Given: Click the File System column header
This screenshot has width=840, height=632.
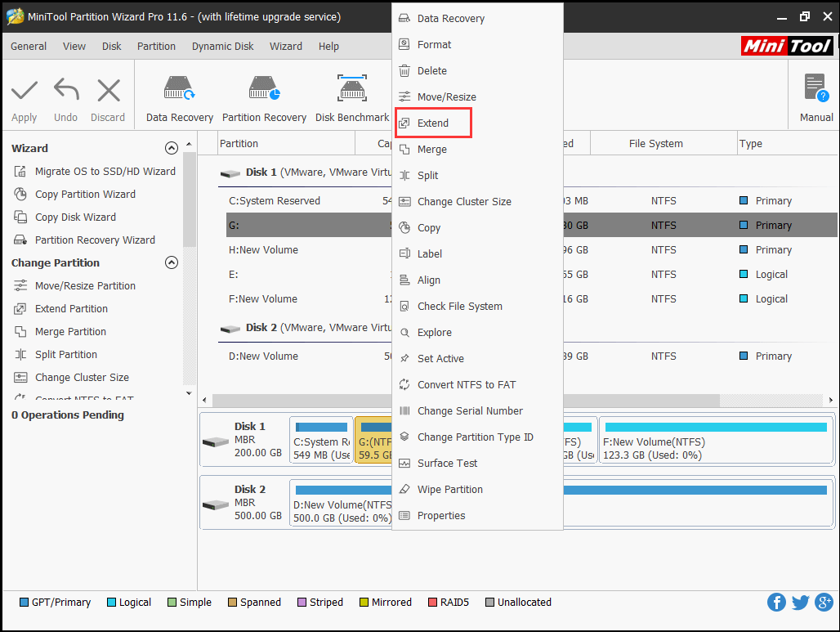Looking at the screenshot, I should click(664, 144).
